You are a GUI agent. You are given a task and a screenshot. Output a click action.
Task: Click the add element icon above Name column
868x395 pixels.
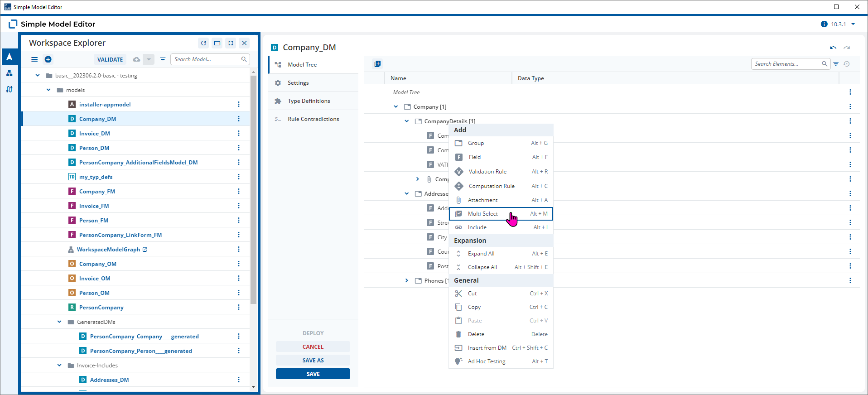378,64
